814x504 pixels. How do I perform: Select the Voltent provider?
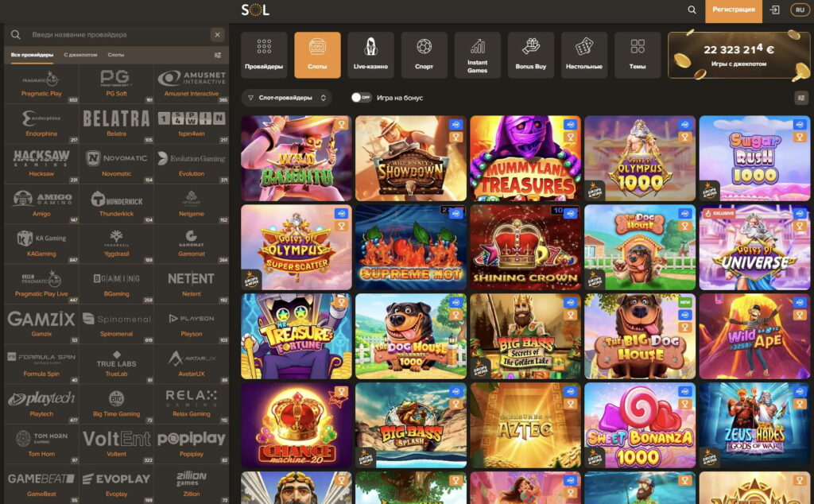[x=116, y=444]
